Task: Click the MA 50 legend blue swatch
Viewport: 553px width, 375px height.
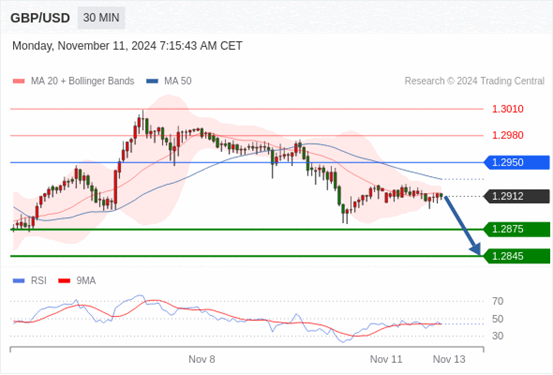Action: click(152, 81)
